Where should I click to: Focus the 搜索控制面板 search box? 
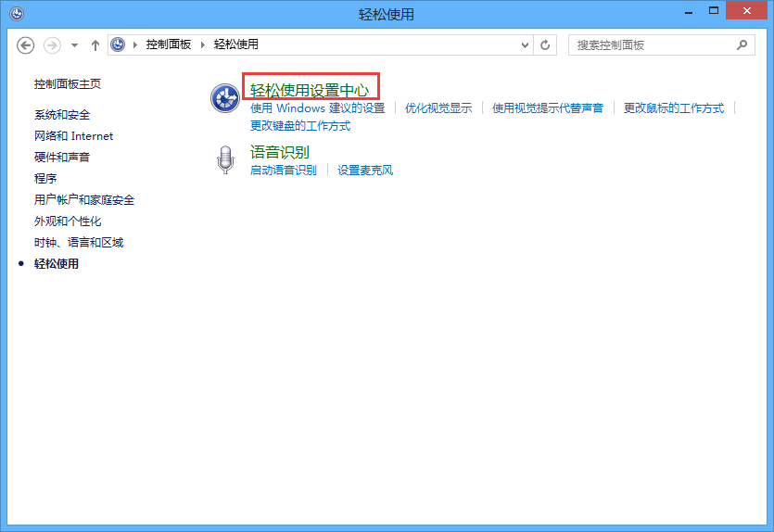pos(653,44)
